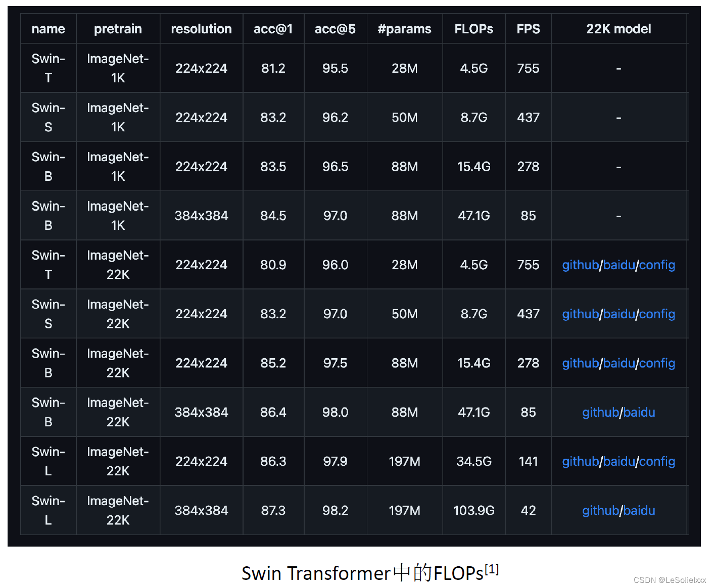Open github link in row with acc@1 85.2
Image resolution: width=714 pixels, height=588 pixels.
click(x=580, y=363)
